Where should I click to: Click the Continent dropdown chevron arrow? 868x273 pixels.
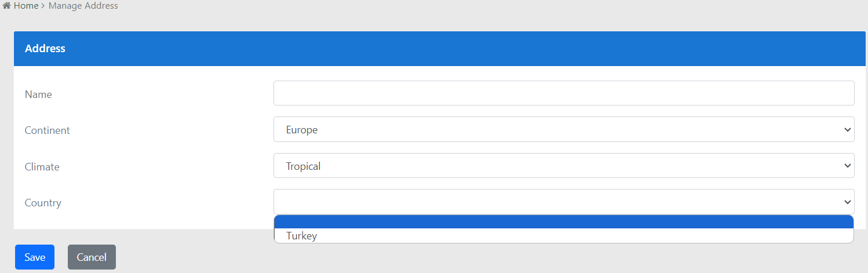coord(848,130)
